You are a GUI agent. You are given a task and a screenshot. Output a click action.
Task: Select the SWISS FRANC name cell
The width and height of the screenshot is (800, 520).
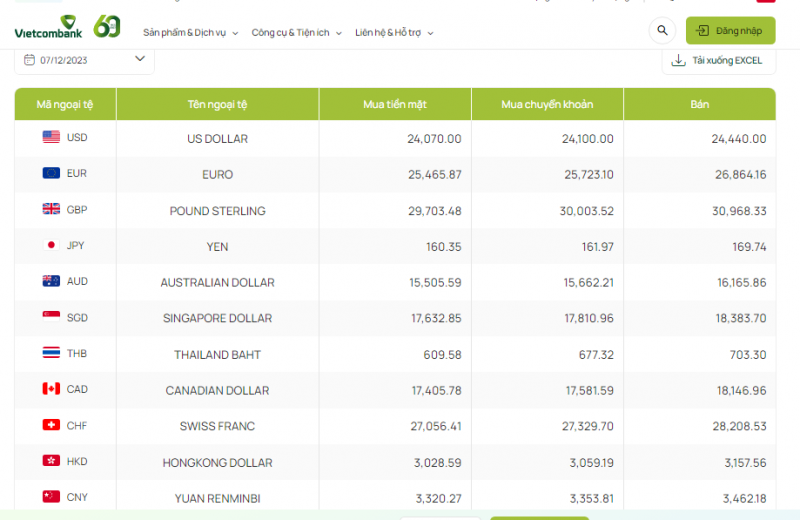[217, 426]
